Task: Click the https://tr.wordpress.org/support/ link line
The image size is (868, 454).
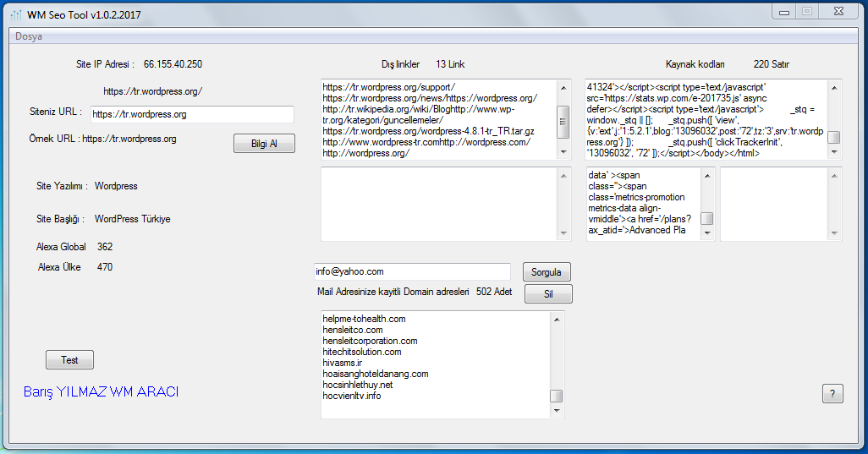Action: pos(388,87)
